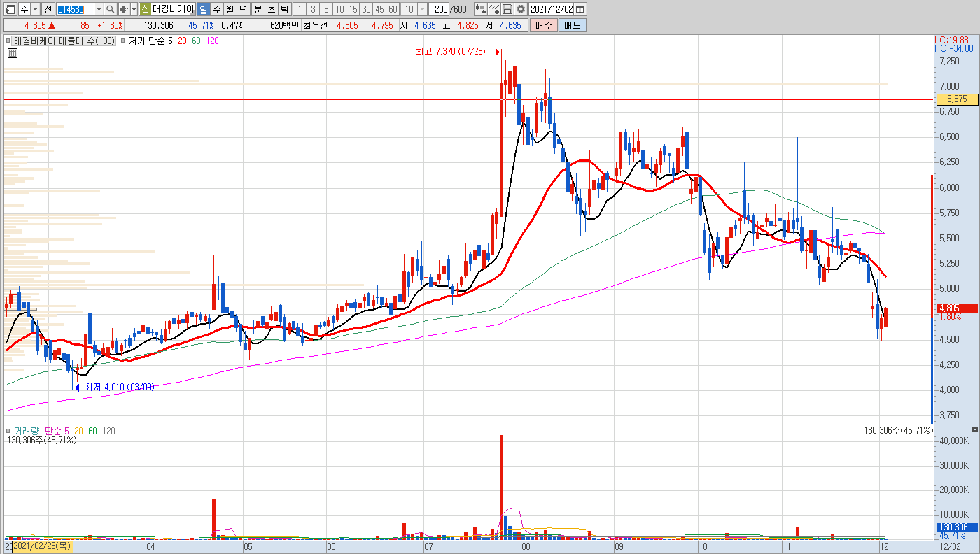980x554 pixels.
Task: Click the chart layout icon at toolbar start
Action: click(x=10, y=9)
